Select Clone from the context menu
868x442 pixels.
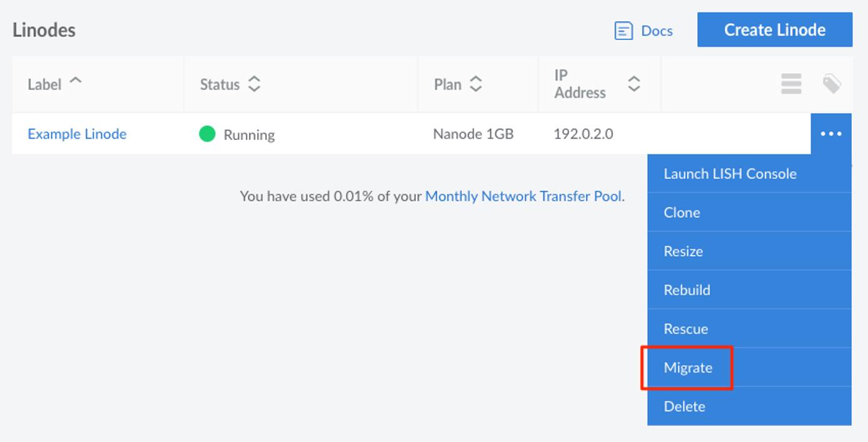coord(682,213)
